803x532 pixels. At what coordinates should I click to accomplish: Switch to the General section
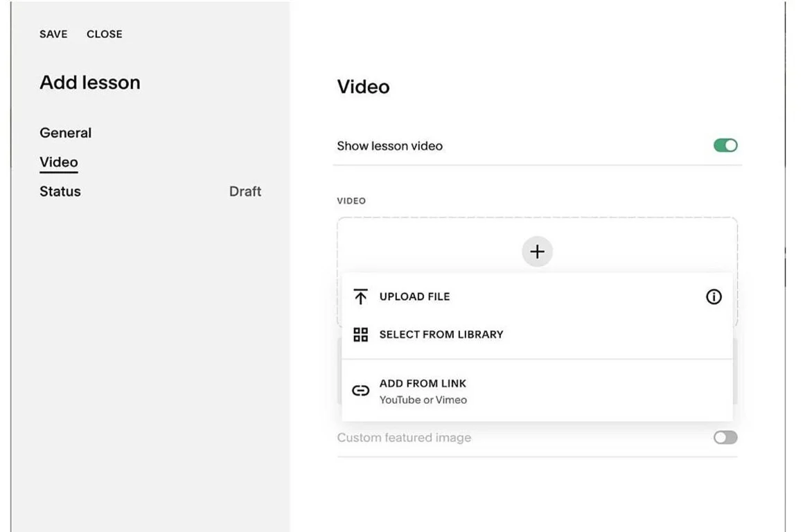65,132
